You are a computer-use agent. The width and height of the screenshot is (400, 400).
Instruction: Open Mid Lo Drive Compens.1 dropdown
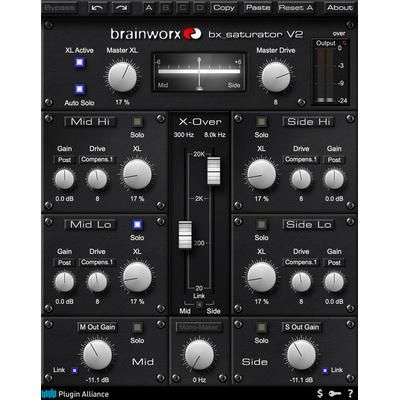[x=97, y=262]
